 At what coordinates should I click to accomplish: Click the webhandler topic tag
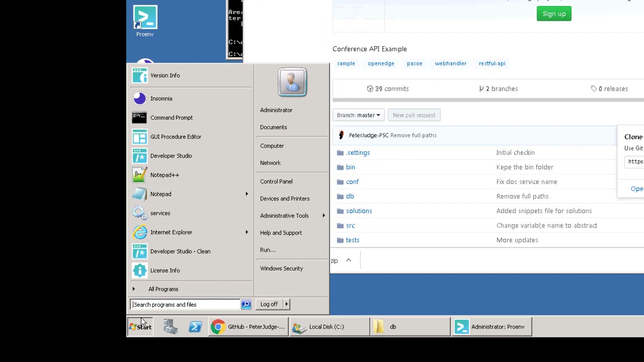click(451, 63)
